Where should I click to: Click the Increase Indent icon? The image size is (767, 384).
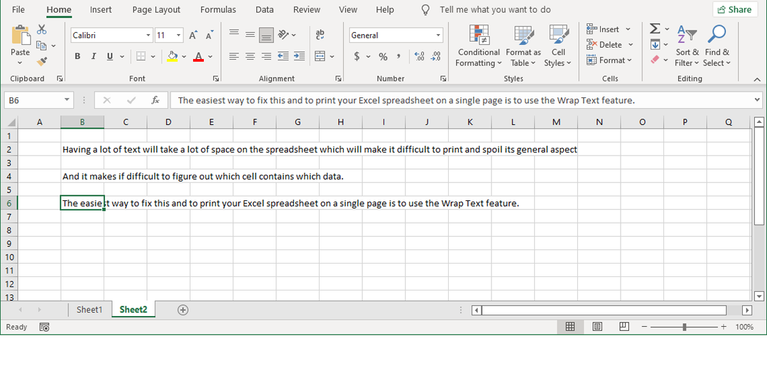point(299,56)
